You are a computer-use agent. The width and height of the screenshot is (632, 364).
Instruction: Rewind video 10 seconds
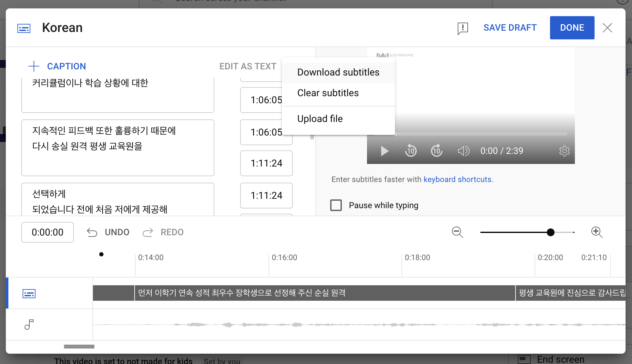click(x=411, y=151)
